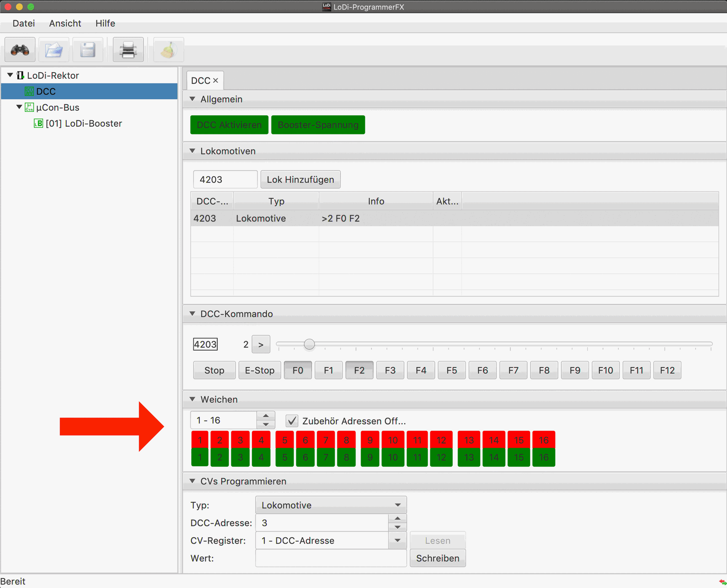Collapse the Weichen section

[192, 399]
